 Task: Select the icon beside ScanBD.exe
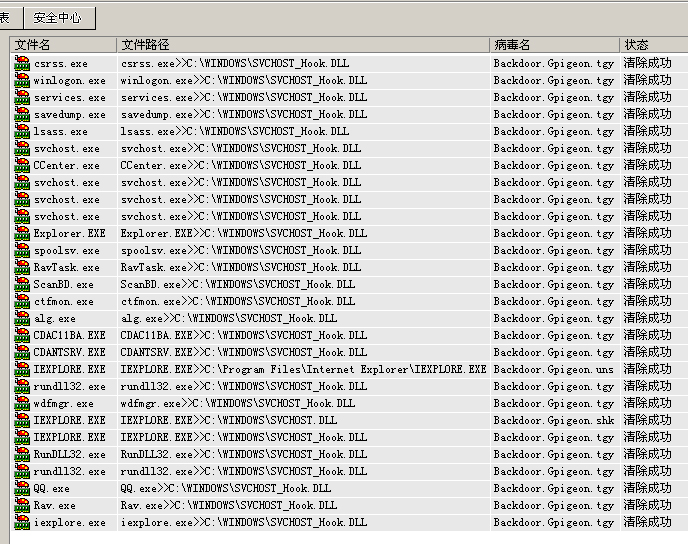click(x=22, y=284)
